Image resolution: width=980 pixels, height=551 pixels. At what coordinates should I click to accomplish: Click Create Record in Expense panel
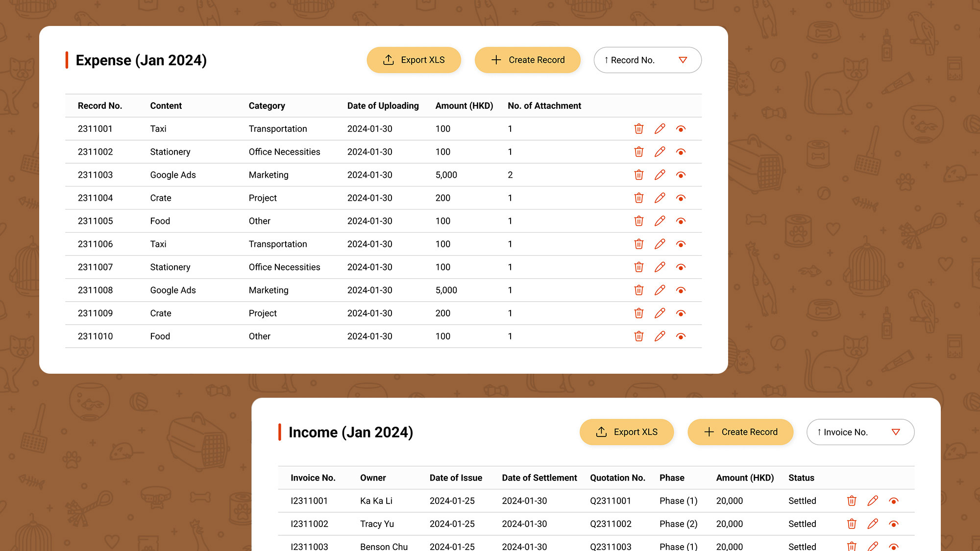click(527, 60)
